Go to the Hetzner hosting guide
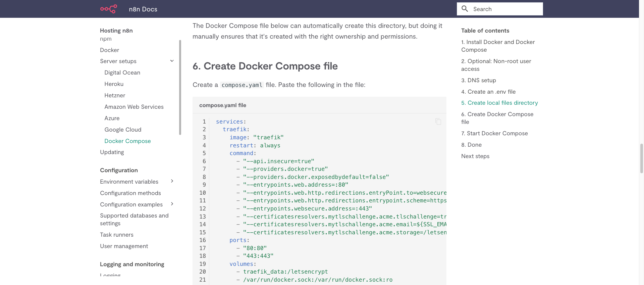 click(x=115, y=95)
